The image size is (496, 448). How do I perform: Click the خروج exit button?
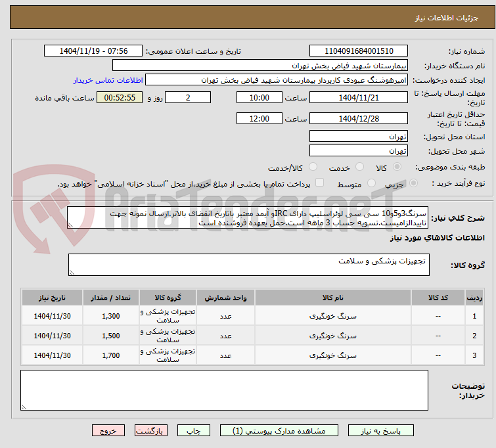tap(108, 431)
